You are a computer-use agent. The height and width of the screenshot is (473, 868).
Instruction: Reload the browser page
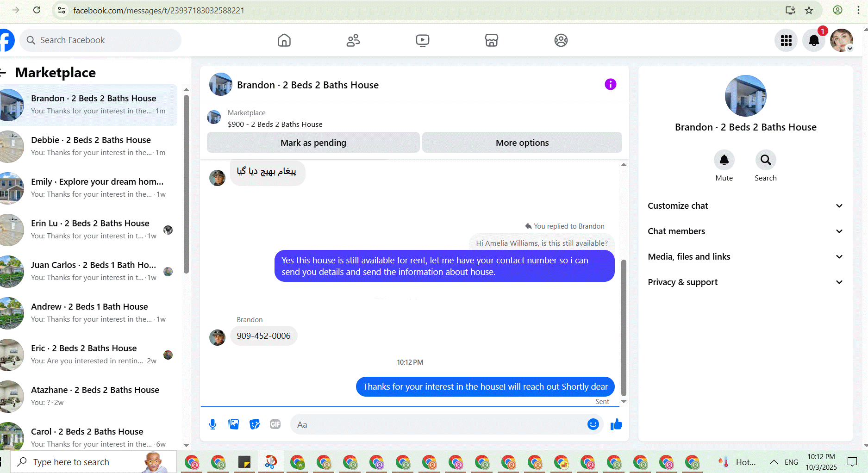coord(37,10)
